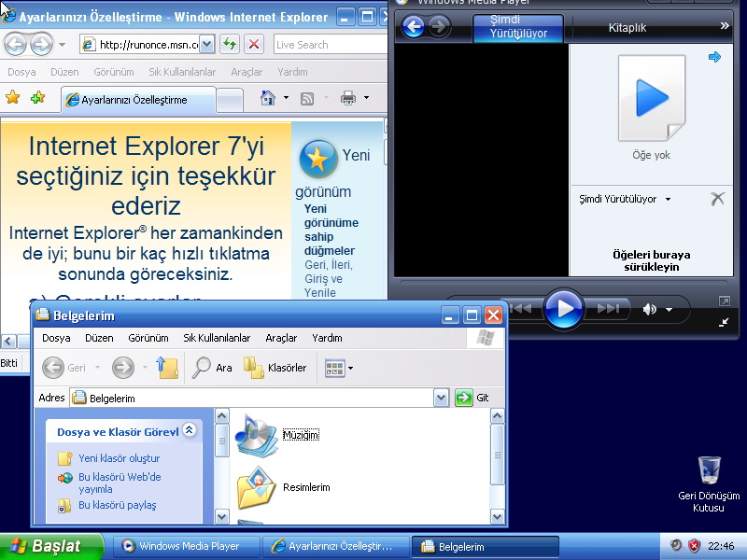Click the Live Search input box

click(x=331, y=45)
